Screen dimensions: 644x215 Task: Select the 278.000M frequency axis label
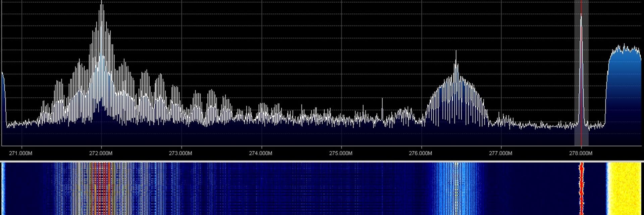[x=581, y=154]
